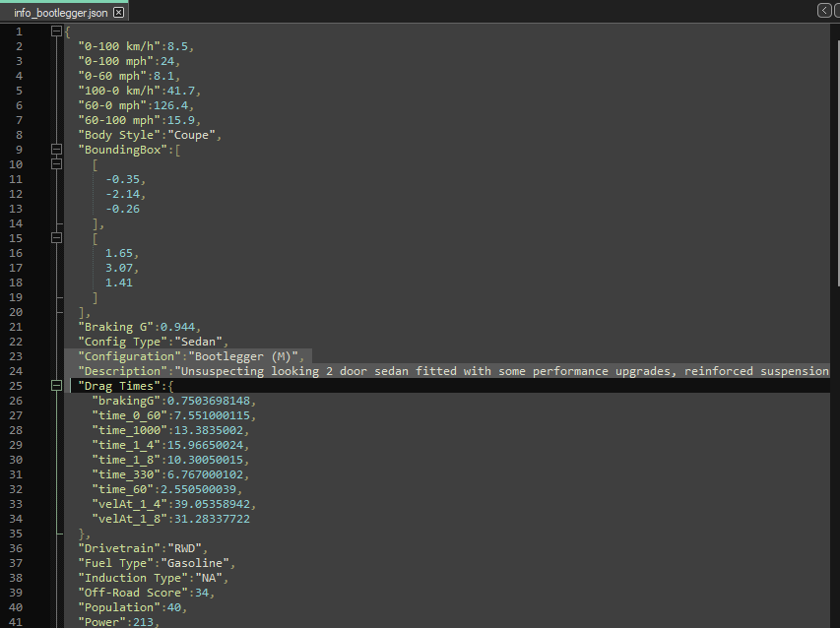Click the "0-60 mph" key
The image size is (840, 628).
point(112,76)
